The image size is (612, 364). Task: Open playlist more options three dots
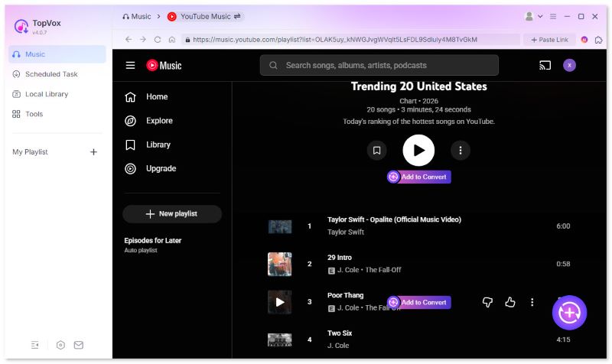461,150
